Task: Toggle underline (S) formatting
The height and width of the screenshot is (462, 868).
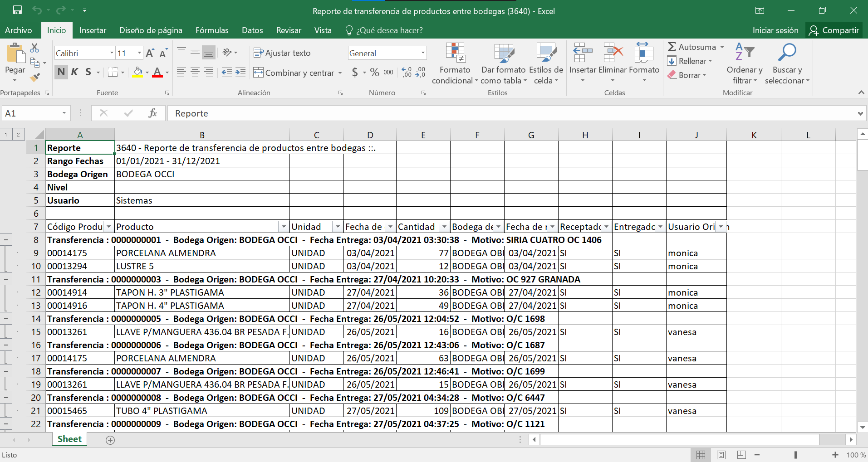Action: coord(88,72)
